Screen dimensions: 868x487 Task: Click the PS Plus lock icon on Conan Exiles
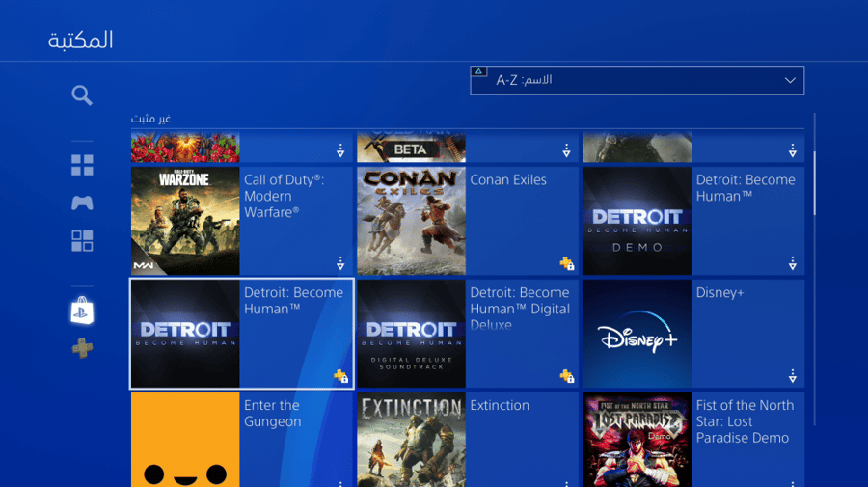click(x=566, y=263)
